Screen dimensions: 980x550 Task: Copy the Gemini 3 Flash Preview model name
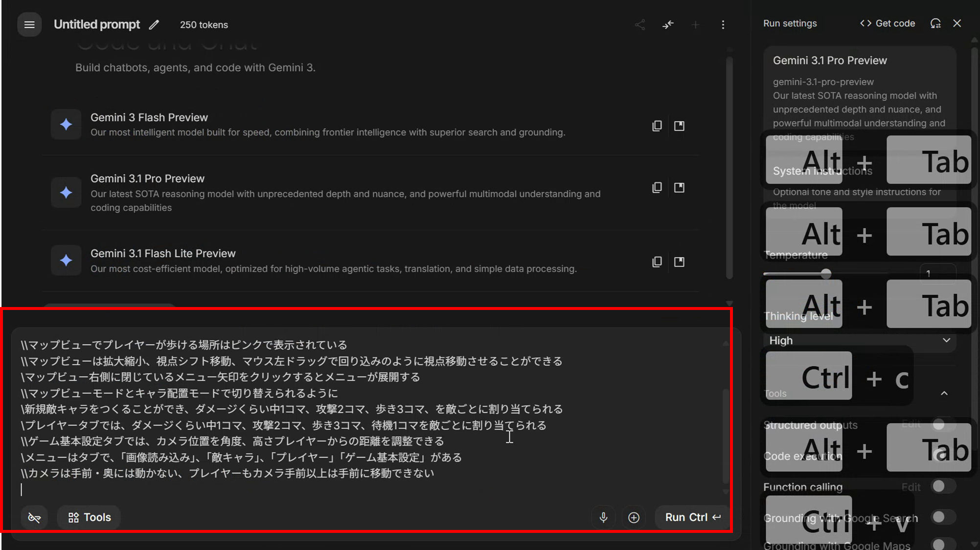657,126
